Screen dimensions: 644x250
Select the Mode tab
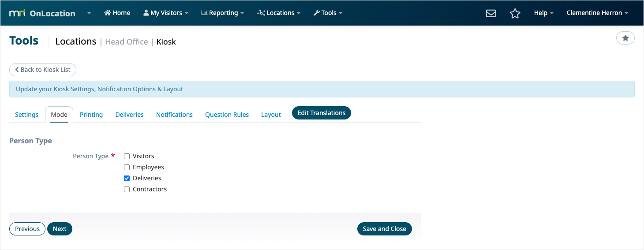pyautogui.click(x=59, y=115)
